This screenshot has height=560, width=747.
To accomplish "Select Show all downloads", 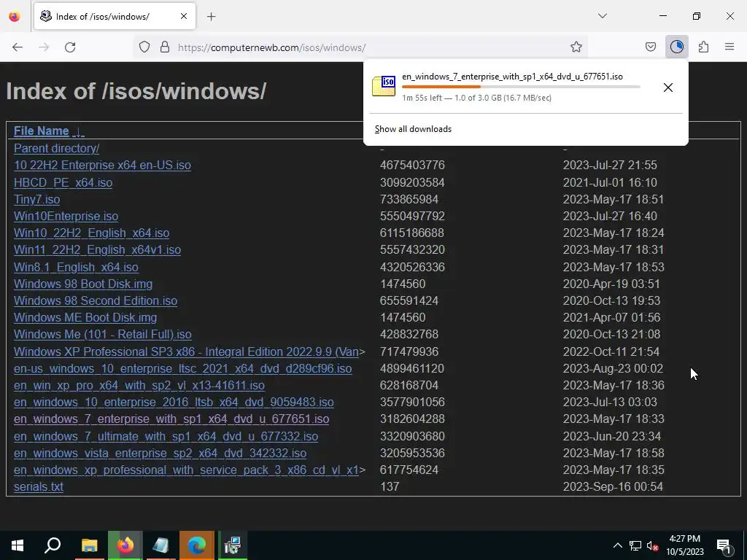I will (413, 129).
